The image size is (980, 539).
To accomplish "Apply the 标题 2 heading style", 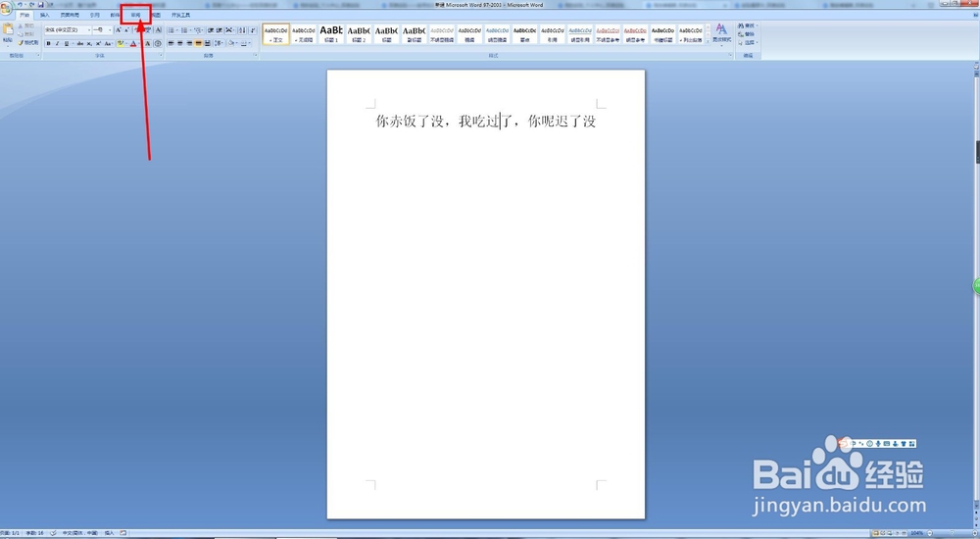I will [358, 34].
